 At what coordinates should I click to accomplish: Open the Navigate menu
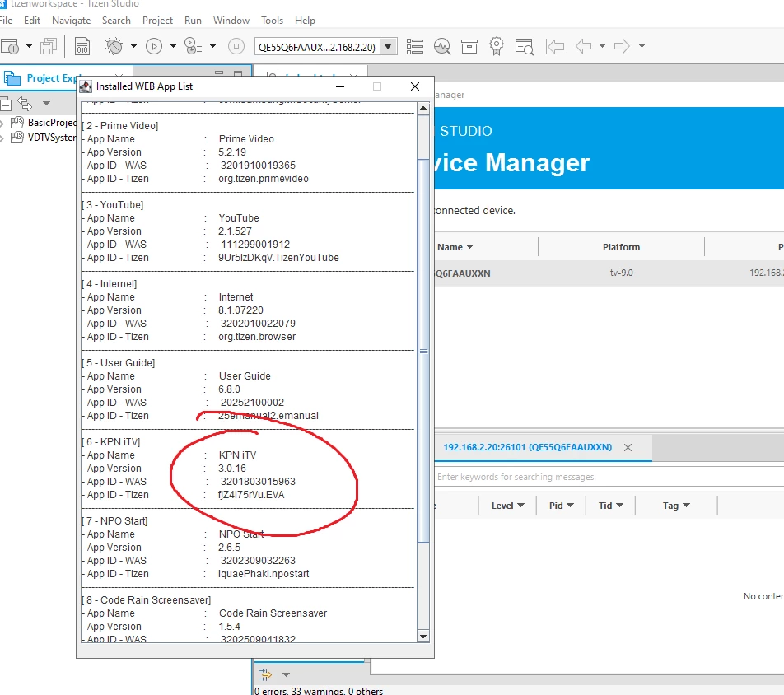(72, 20)
